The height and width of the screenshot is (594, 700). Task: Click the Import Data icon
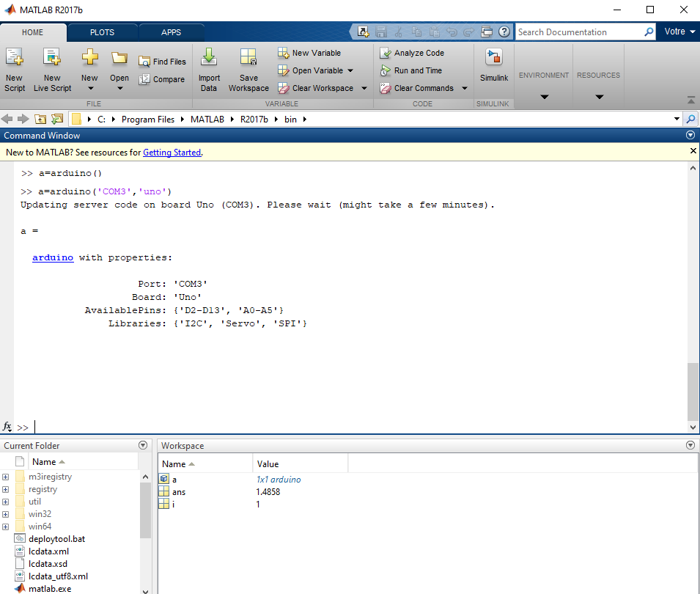point(209,58)
